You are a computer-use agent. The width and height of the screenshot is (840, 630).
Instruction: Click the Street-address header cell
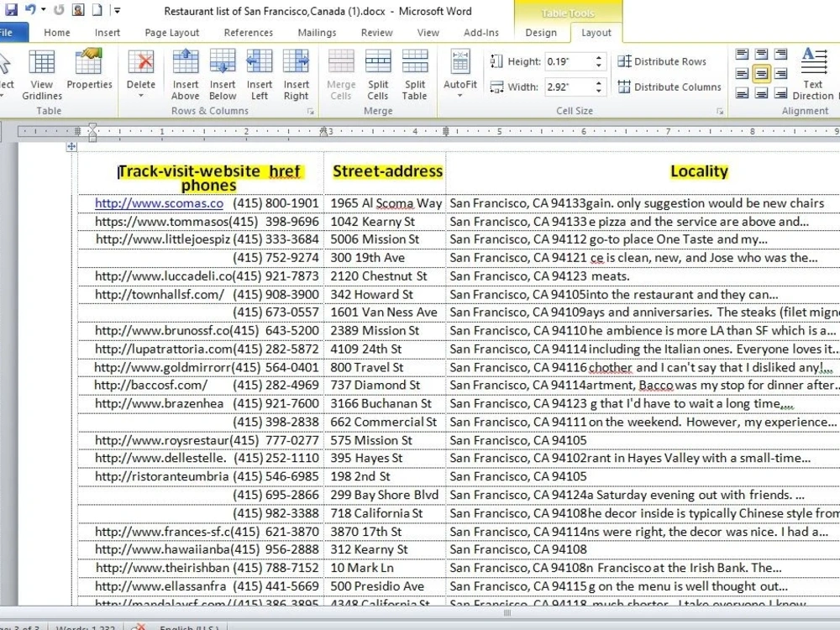coord(387,171)
